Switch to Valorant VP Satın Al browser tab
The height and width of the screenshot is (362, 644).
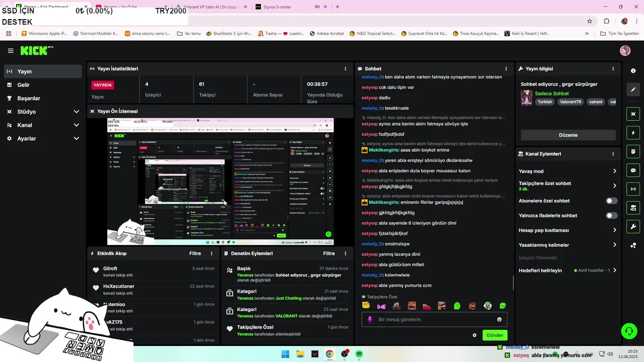(211, 7)
